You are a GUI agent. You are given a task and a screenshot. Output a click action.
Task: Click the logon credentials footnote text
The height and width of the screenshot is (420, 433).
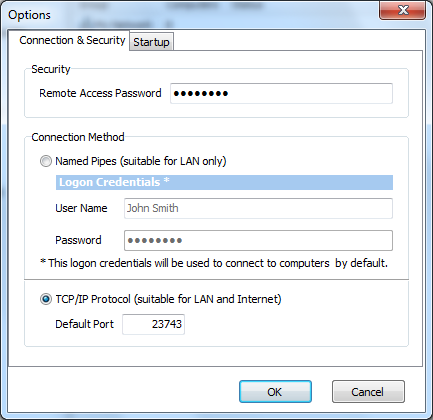pos(214,263)
